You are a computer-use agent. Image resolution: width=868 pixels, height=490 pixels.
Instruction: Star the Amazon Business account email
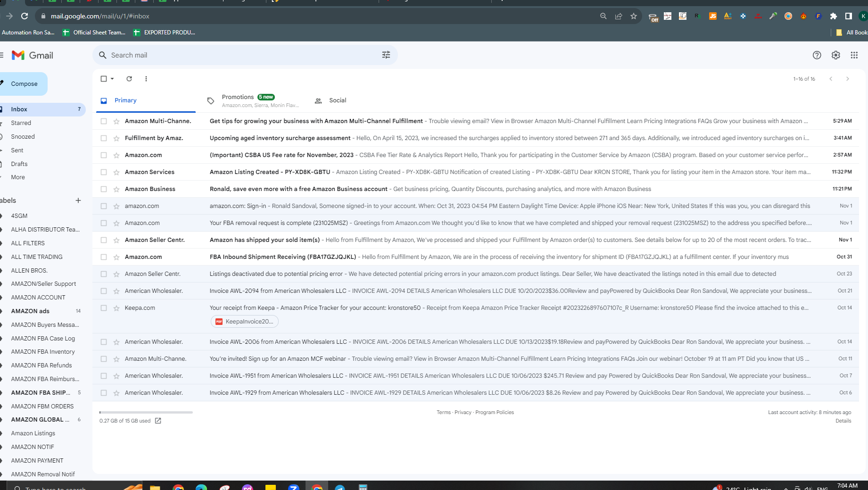click(116, 189)
